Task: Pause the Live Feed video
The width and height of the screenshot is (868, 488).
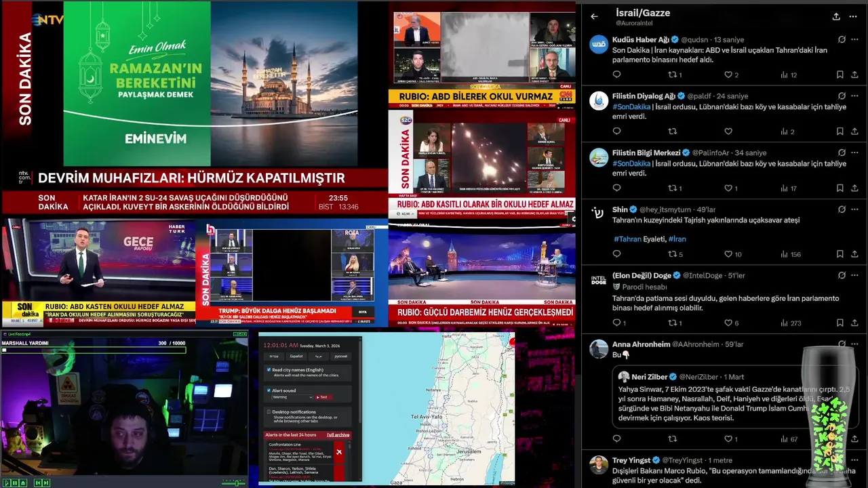Action: point(14,483)
